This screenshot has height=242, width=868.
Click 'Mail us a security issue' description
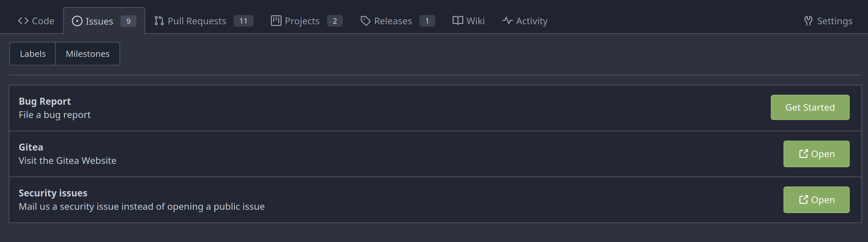pos(141,206)
